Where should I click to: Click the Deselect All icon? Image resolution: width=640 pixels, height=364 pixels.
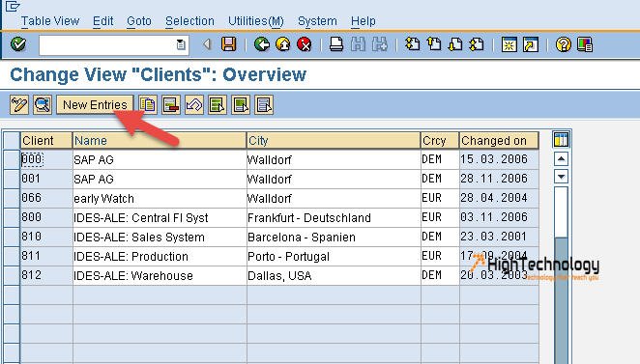[264, 105]
